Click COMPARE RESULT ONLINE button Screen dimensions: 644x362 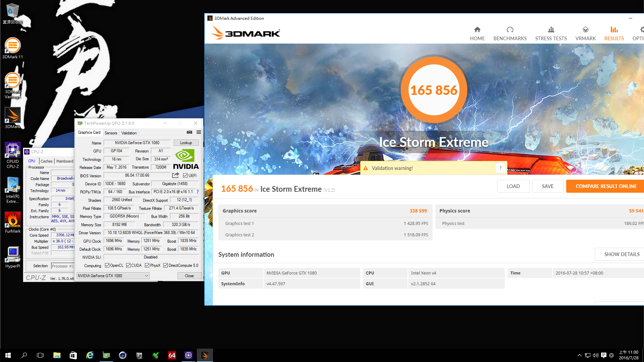pos(606,186)
